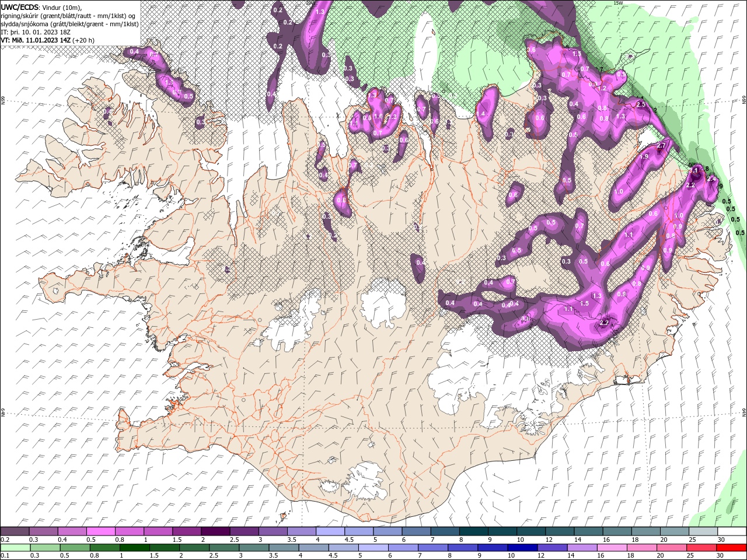Click the 'rigning/skúrir' legend description line

[68, 15]
